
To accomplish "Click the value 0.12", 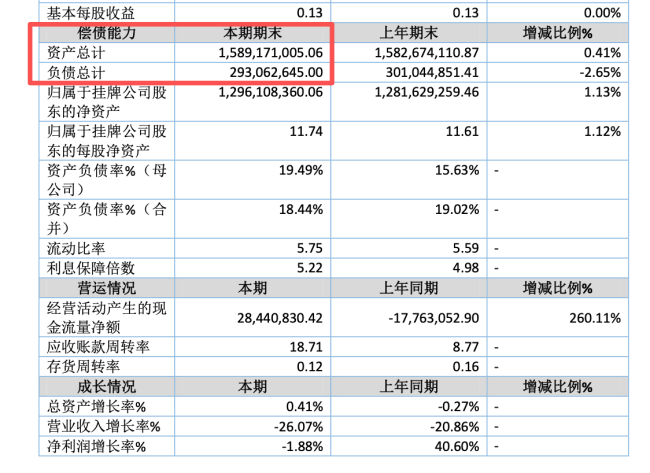I will click(x=310, y=366).
